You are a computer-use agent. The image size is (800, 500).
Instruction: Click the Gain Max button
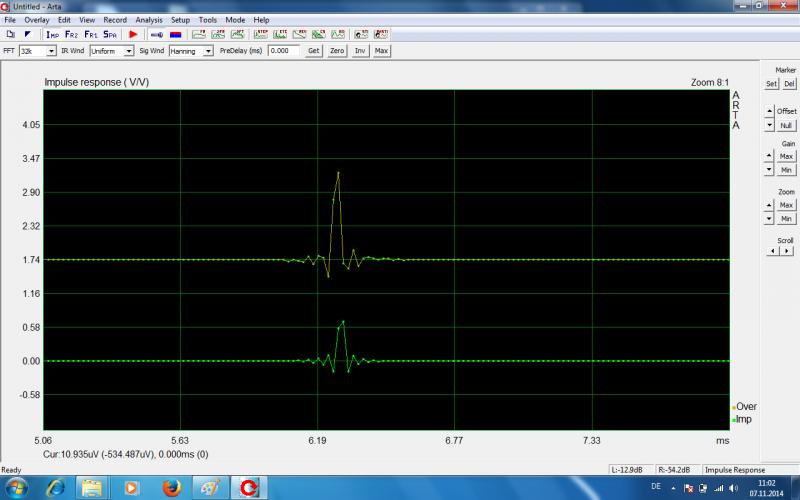tap(786, 156)
